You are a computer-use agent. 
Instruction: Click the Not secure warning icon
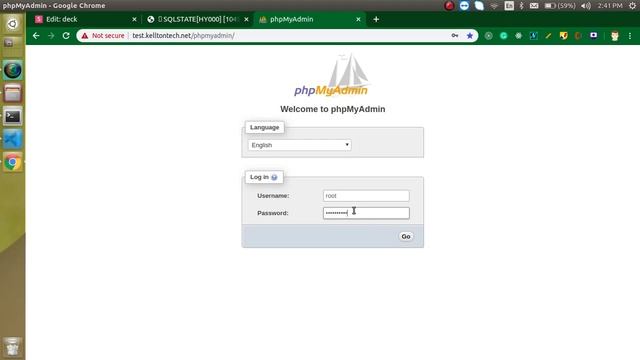coord(84,36)
